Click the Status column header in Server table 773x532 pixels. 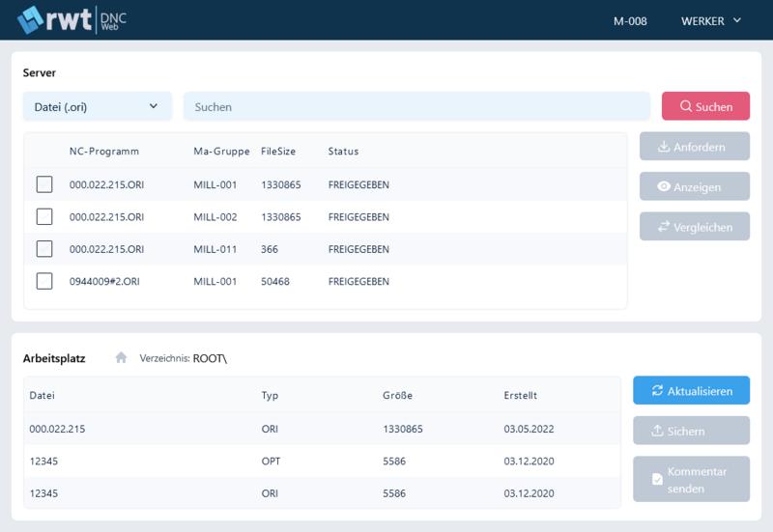pos(343,152)
